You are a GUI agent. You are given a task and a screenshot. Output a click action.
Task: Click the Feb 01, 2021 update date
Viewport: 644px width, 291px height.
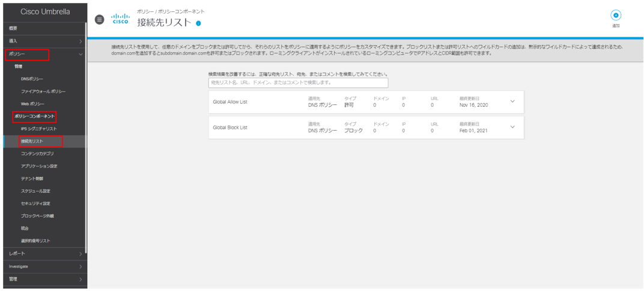tap(473, 131)
